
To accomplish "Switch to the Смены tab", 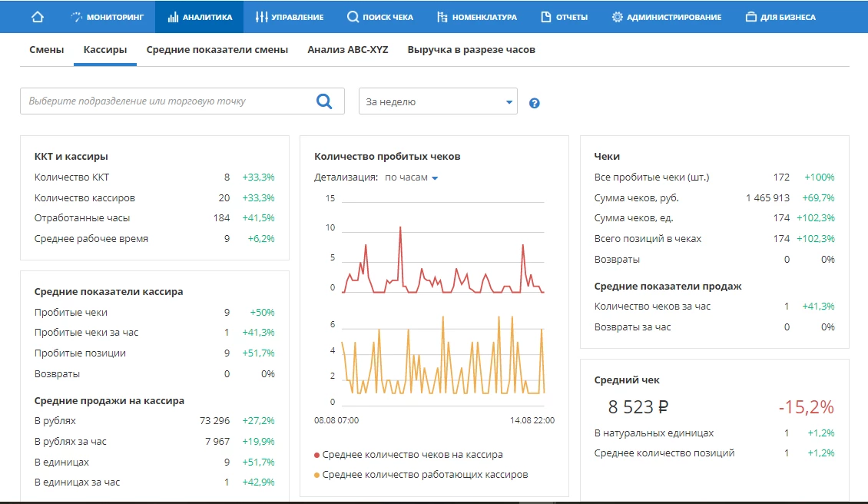I will [46, 50].
